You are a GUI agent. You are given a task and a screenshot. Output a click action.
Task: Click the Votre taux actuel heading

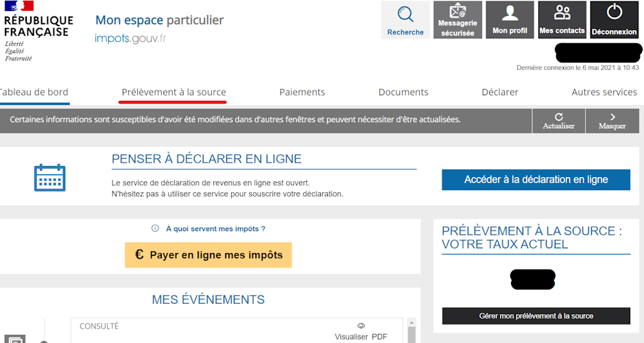pos(532,237)
